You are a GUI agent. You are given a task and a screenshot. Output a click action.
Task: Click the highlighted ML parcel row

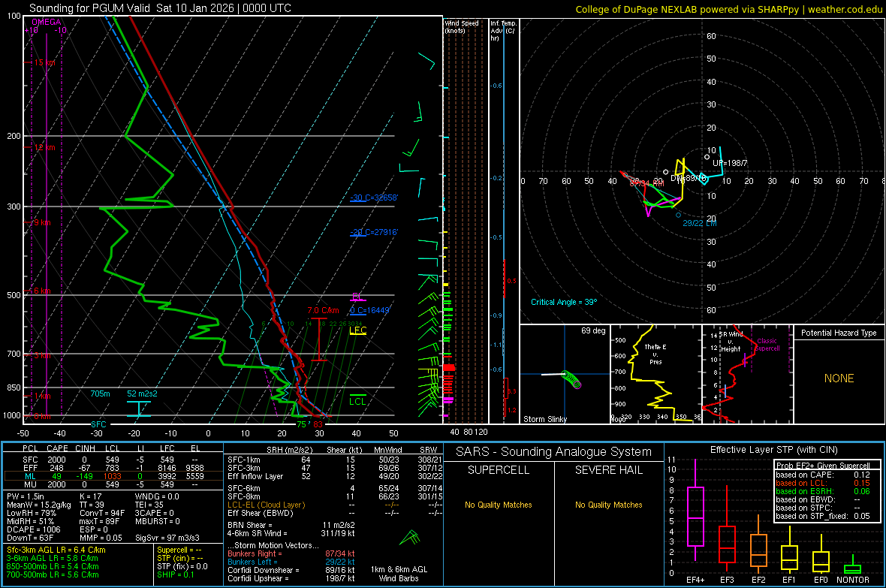(113, 476)
